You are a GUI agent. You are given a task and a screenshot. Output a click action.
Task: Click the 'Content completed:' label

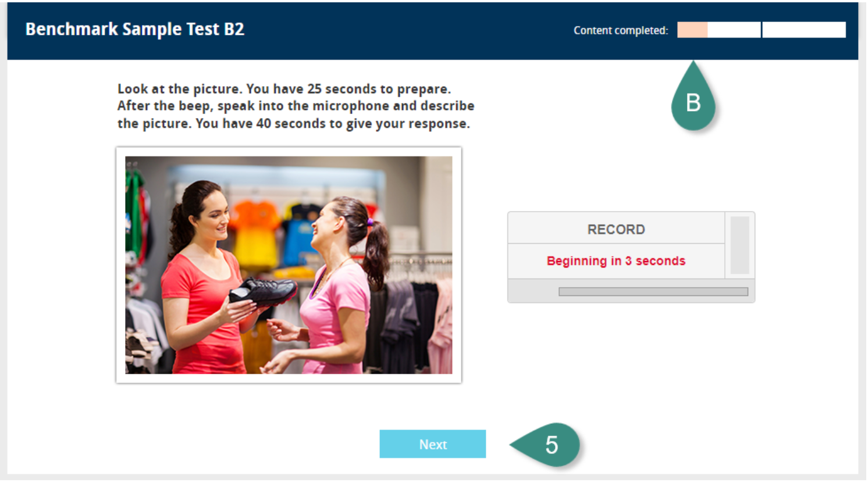point(621,30)
